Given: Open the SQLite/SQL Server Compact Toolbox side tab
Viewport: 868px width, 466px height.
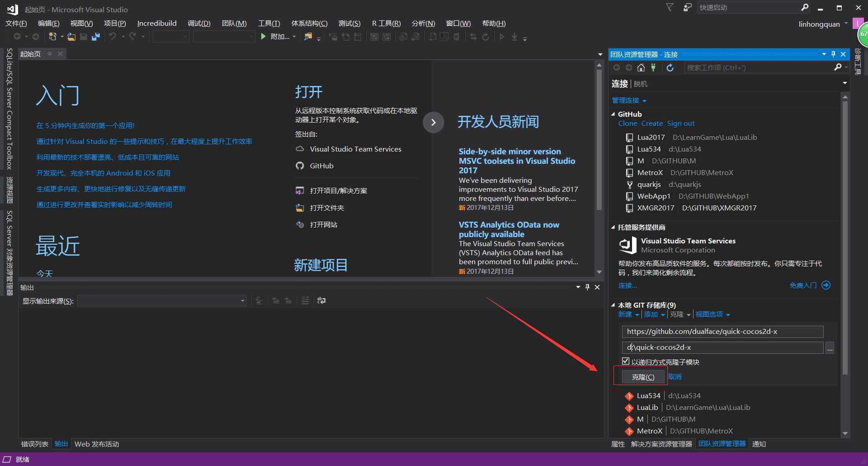Looking at the screenshot, I should [9, 109].
